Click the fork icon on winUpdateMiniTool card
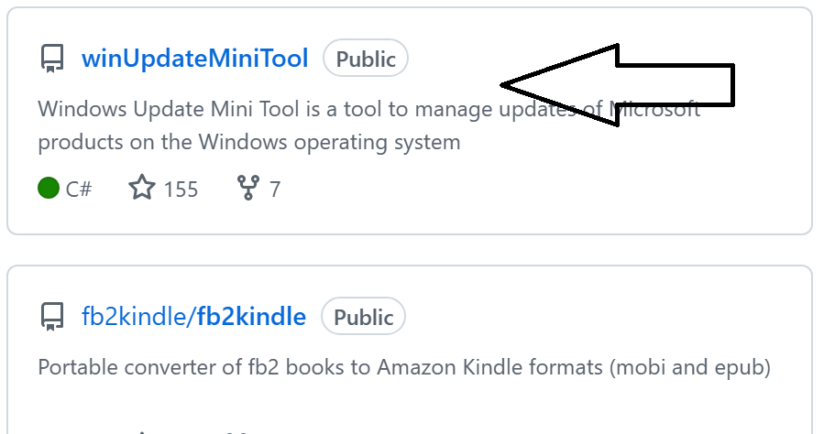 [x=247, y=188]
